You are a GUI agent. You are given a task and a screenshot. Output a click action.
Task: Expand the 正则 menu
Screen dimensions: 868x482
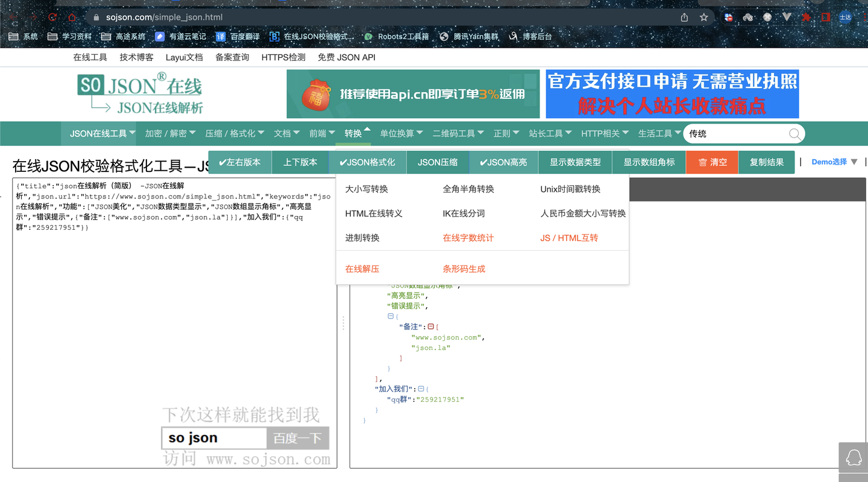point(506,133)
